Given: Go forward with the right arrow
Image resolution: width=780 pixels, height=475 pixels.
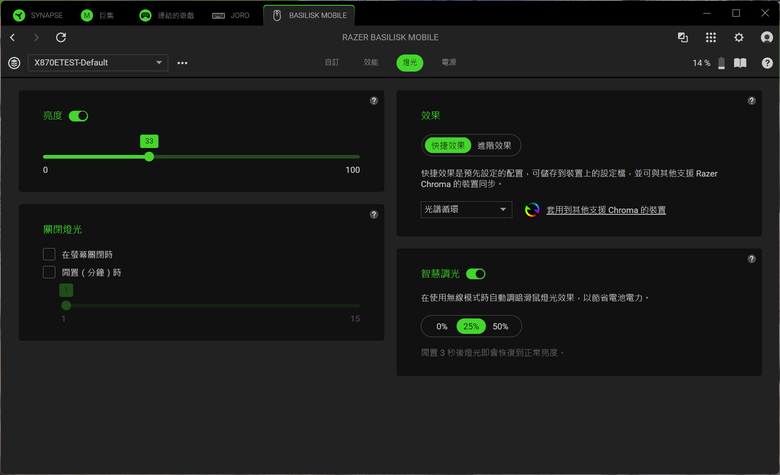Looking at the screenshot, I should (36, 37).
